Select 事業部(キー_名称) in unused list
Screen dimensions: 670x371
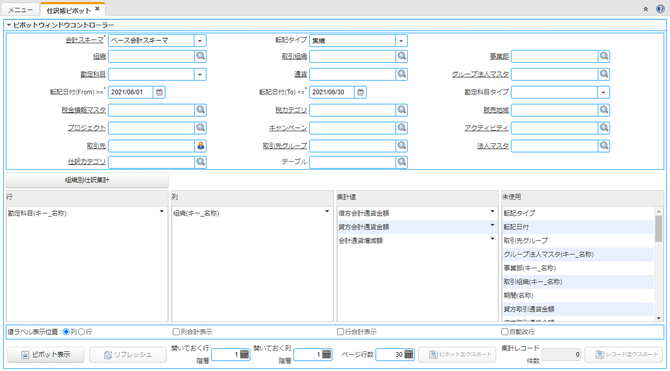coord(579,268)
